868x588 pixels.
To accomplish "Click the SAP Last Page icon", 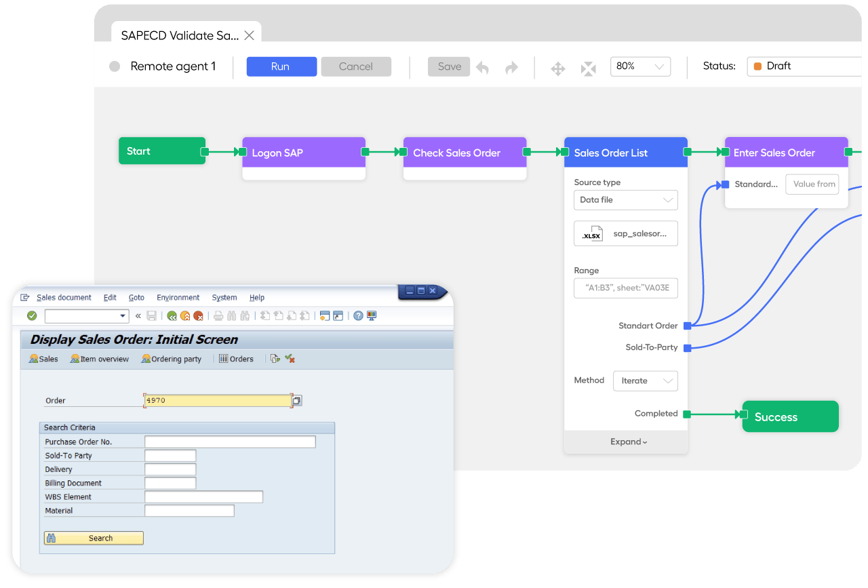I will point(304,316).
